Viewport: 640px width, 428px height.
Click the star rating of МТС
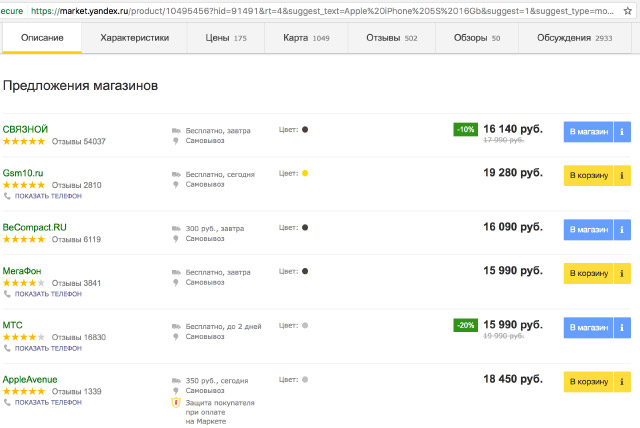coord(24,337)
